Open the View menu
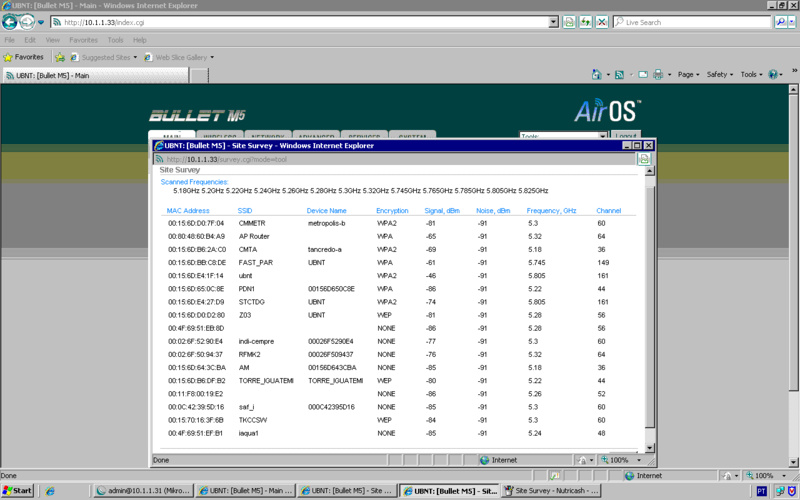Viewport: 800px width, 500px height. [53, 40]
